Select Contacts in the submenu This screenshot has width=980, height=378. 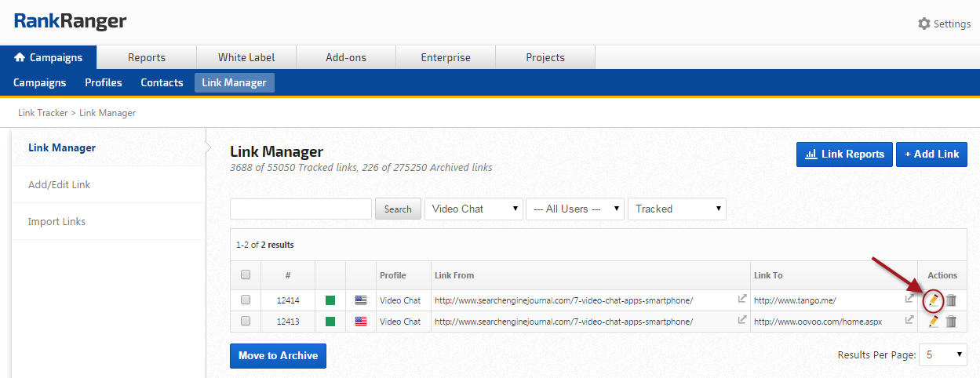tap(162, 82)
